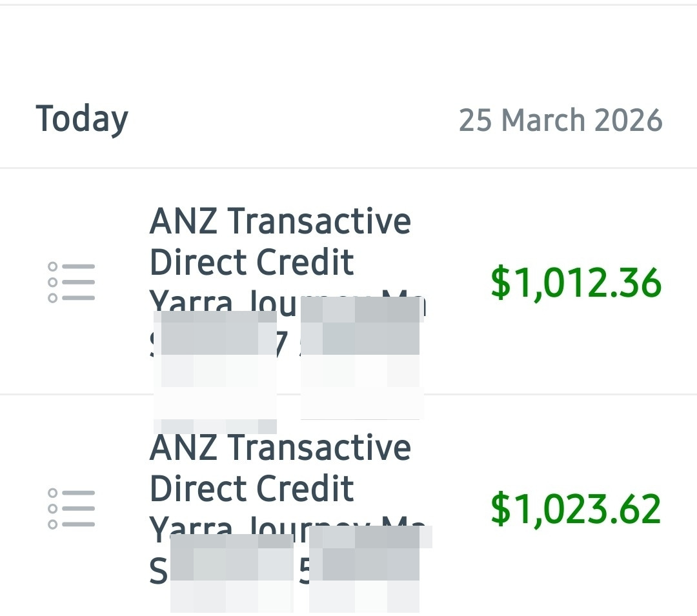Open details icon for $1,012.36 transaction

[72, 282]
